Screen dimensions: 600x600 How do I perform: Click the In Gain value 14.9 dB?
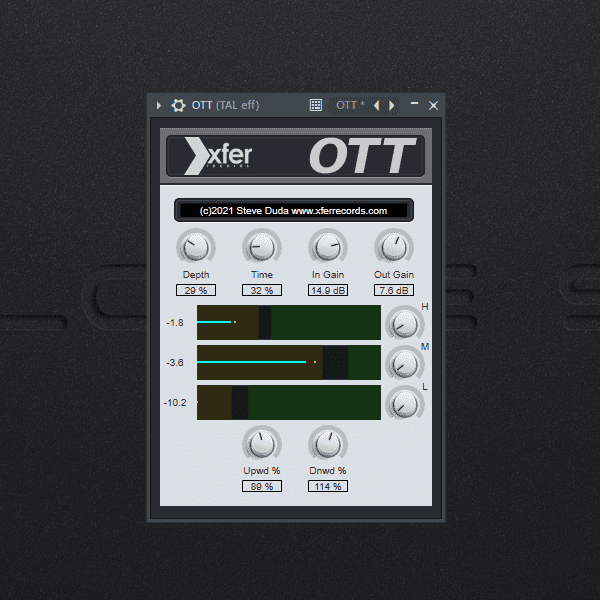[328, 290]
